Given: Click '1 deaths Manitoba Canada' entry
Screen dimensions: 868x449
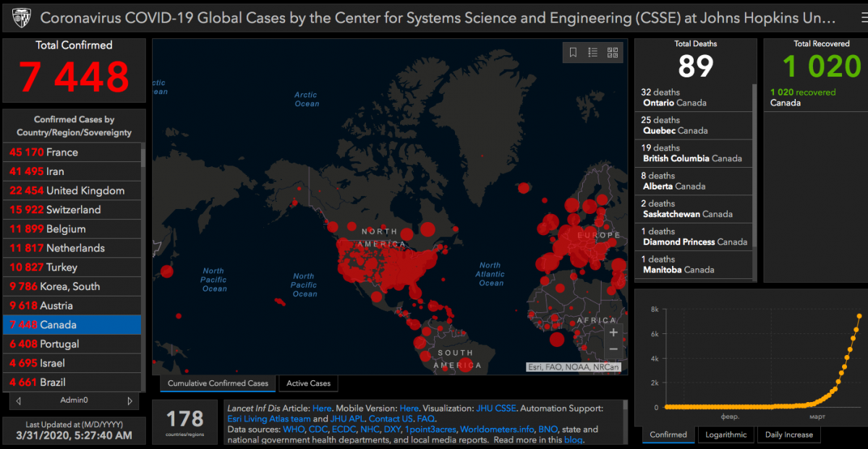Looking at the screenshot, I should click(x=694, y=265).
